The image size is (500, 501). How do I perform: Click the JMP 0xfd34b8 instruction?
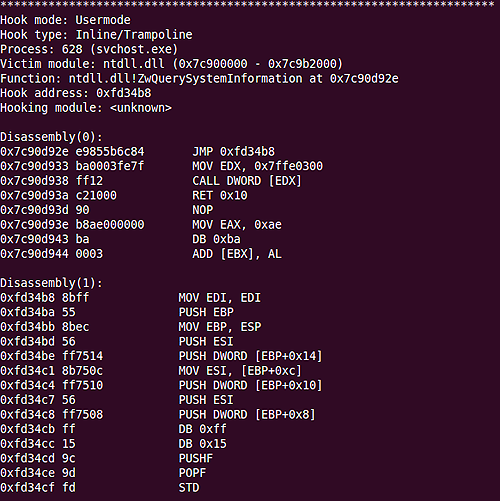coord(234,152)
